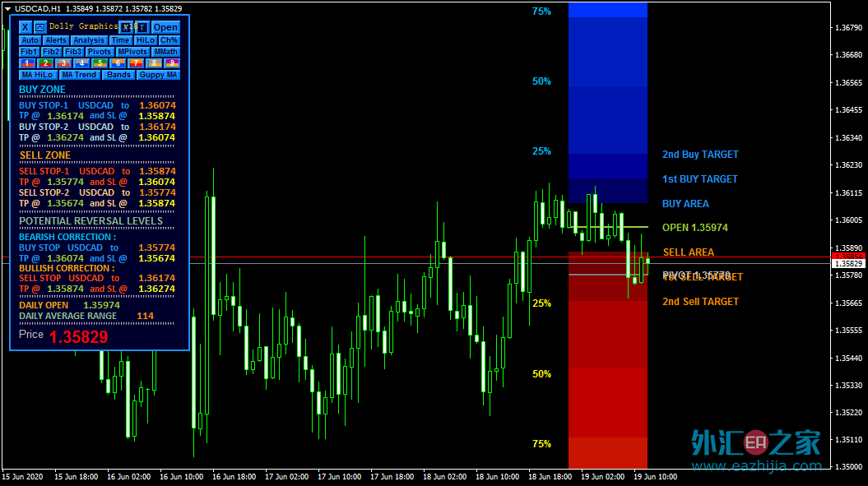
Task: Show the MPivots levels
Action: [132, 52]
